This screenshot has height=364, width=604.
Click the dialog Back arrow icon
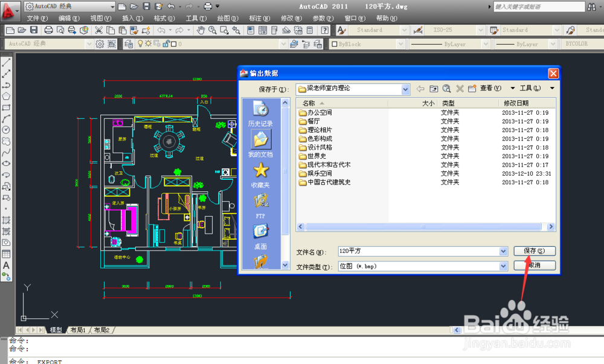pos(420,89)
